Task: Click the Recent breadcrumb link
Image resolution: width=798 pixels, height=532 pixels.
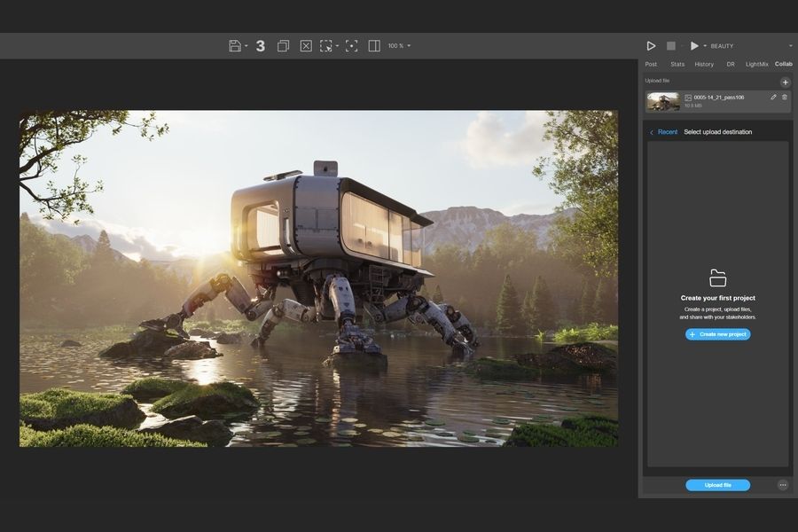Action: point(668,132)
